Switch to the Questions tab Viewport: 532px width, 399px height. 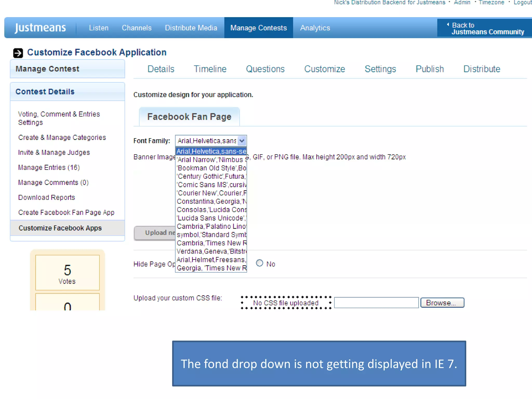265,69
